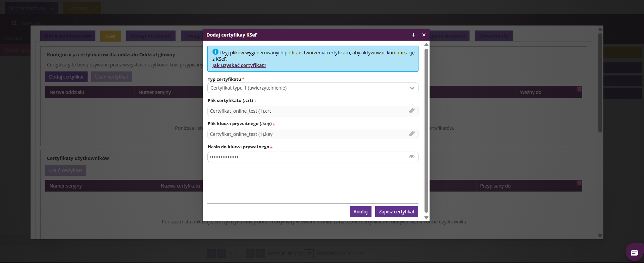Close the Oddziały tab
Viewport: 644px width, 263px height.
point(95,8)
